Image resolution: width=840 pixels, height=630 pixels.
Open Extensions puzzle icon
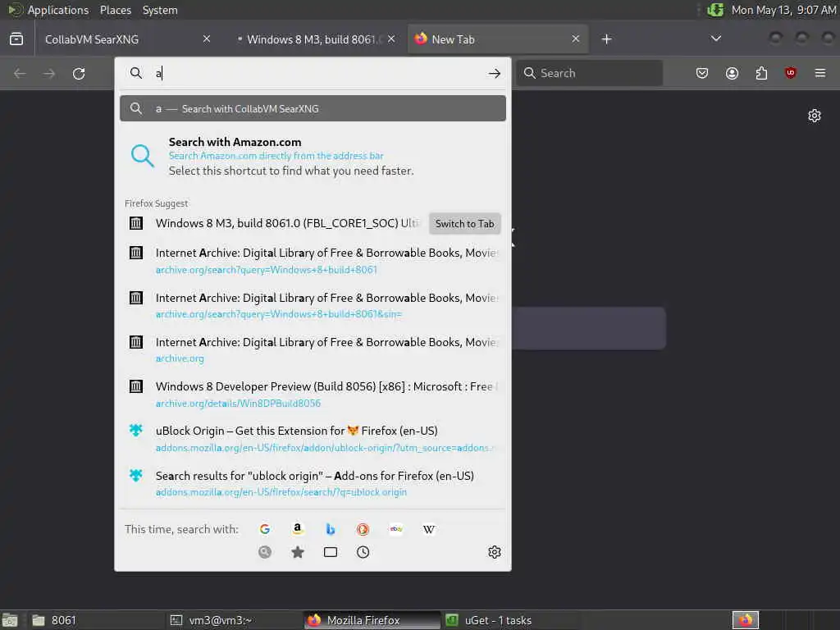click(761, 73)
